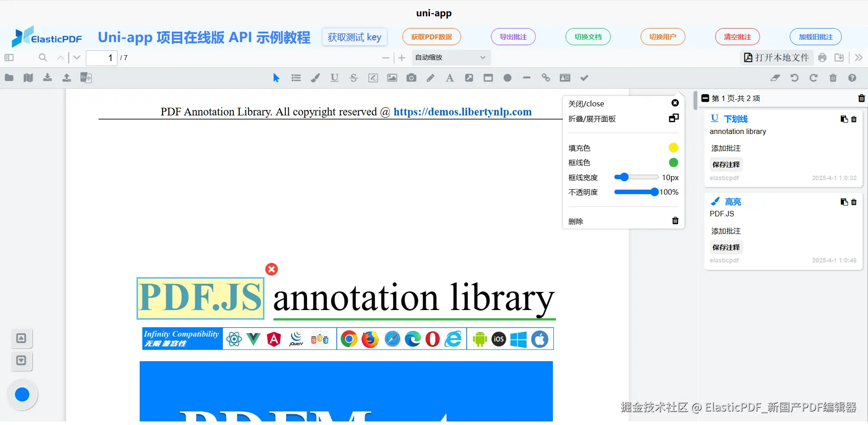Select the text annotation tool
The image size is (868, 425).
pos(450,78)
